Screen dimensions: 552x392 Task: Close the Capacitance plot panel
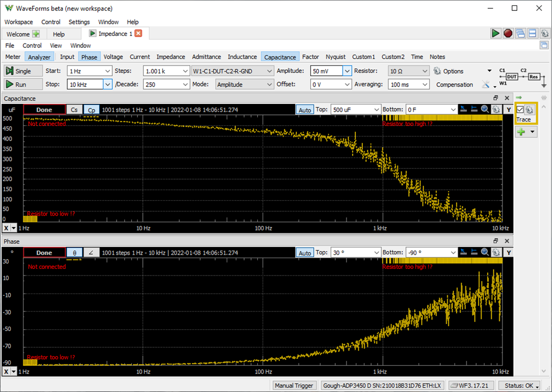coord(507,98)
